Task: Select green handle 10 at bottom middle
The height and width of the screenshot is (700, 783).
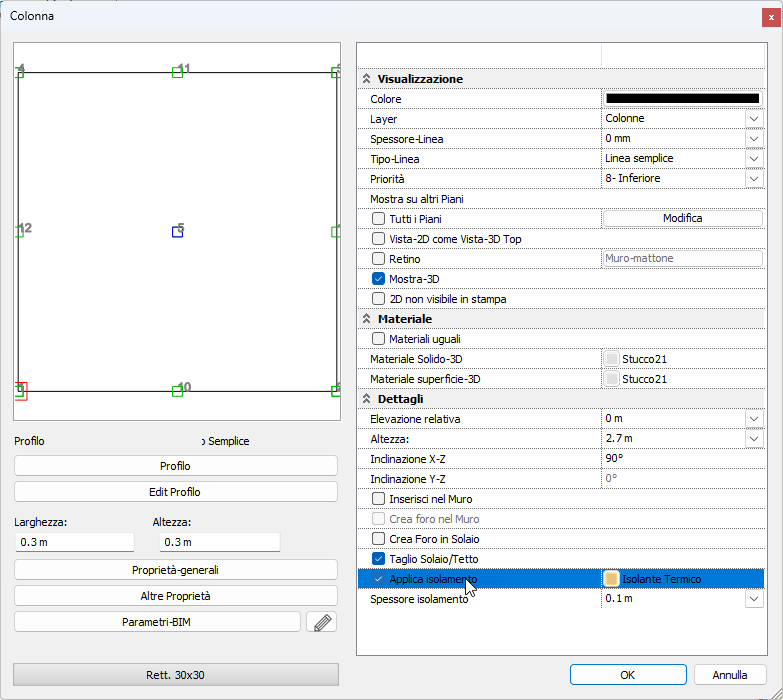Action: coord(177,391)
